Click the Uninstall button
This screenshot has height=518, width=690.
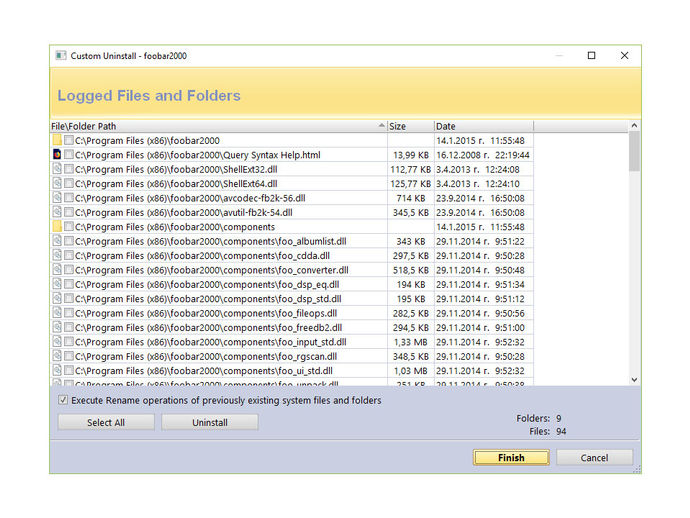click(x=209, y=422)
